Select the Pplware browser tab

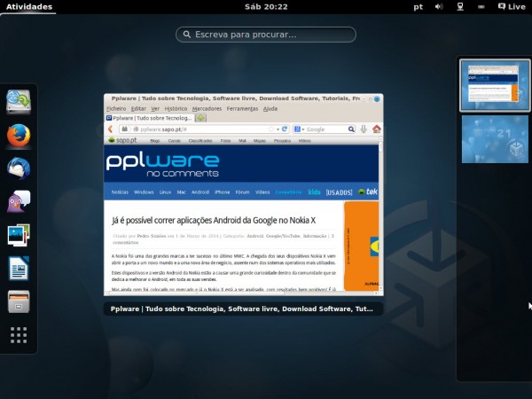coord(150,118)
